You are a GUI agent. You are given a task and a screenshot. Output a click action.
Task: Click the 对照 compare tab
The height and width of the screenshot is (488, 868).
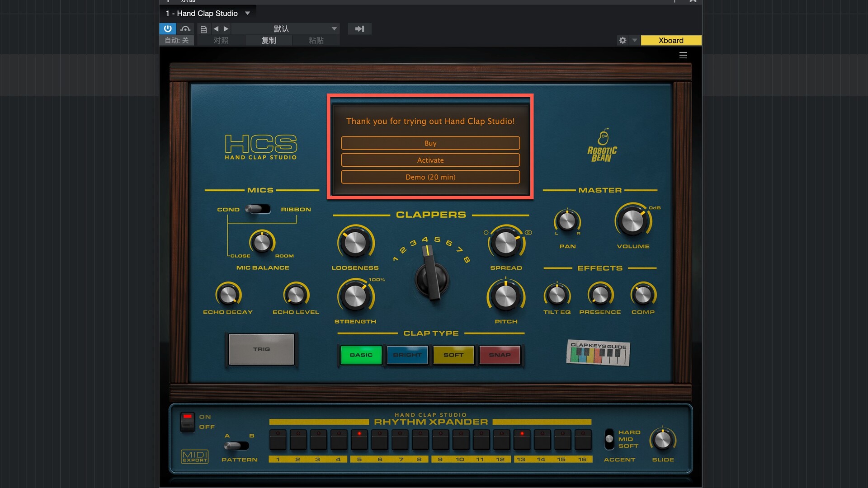[x=221, y=40]
